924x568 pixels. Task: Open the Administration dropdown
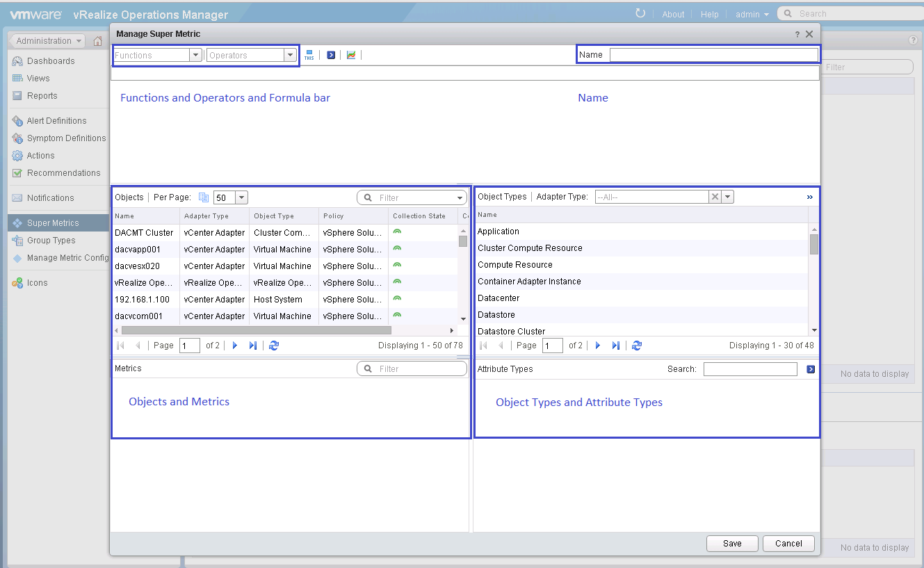47,41
